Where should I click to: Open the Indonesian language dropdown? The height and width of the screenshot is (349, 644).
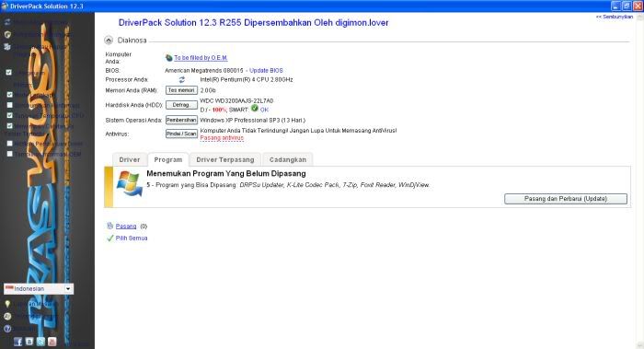coord(39,288)
